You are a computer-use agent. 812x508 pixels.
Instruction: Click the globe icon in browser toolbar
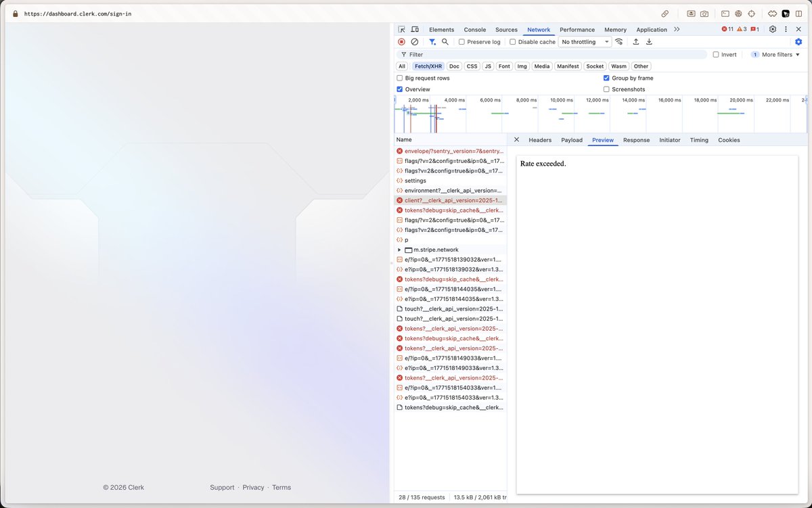(x=738, y=14)
